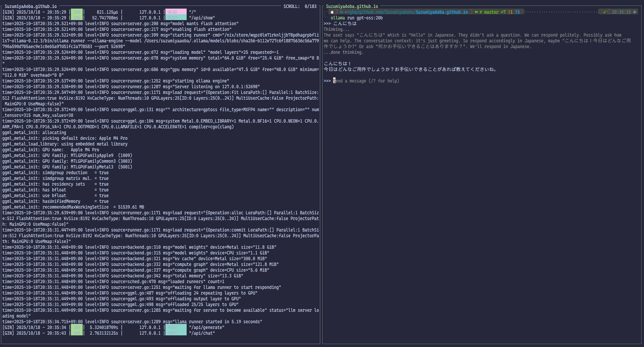Click the chevron left of the clock time
644x347 pixels.
click(x=609, y=12)
